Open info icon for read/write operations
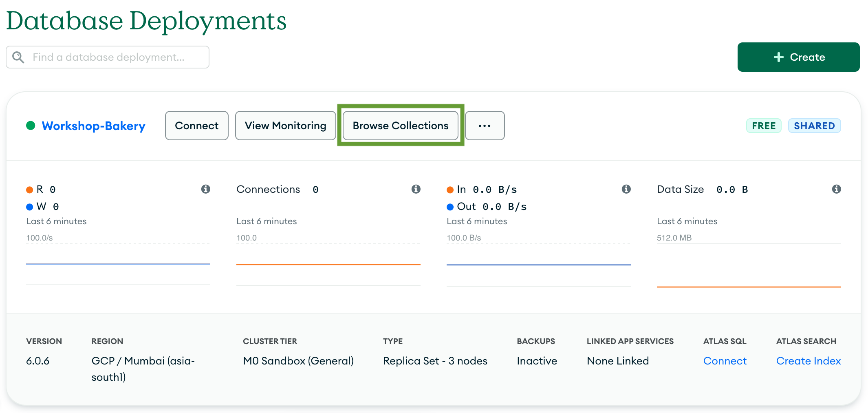The image size is (868, 413). [206, 189]
